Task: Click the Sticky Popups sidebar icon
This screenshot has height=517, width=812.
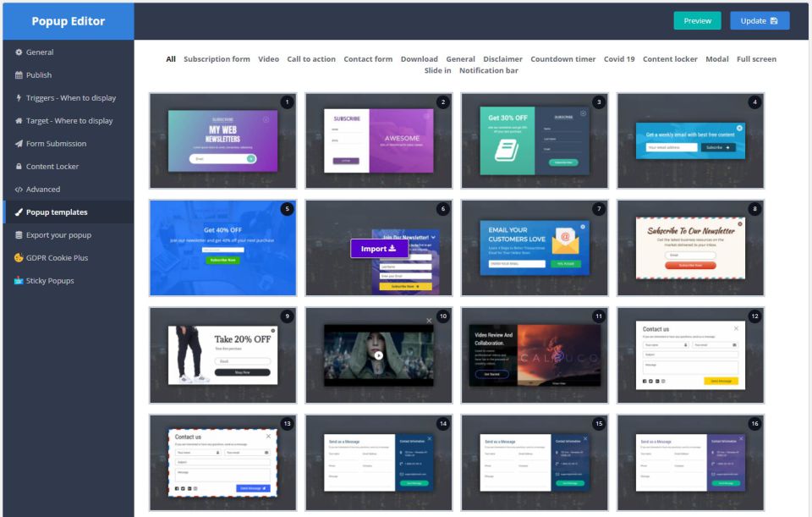Action: pos(19,281)
